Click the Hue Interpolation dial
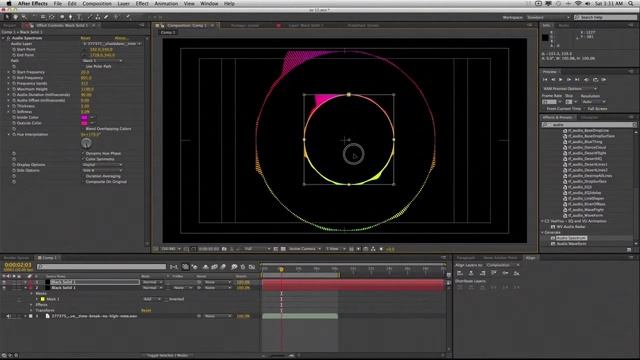Image resolution: width=640 pixels, height=360 pixels. click(x=86, y=143)
